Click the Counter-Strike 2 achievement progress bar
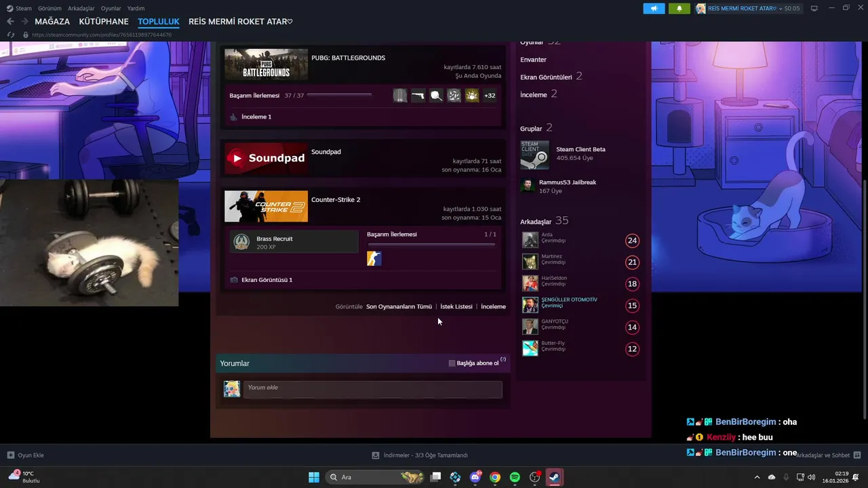This screenshot has height=488, width=868. (x=431, y=244)
